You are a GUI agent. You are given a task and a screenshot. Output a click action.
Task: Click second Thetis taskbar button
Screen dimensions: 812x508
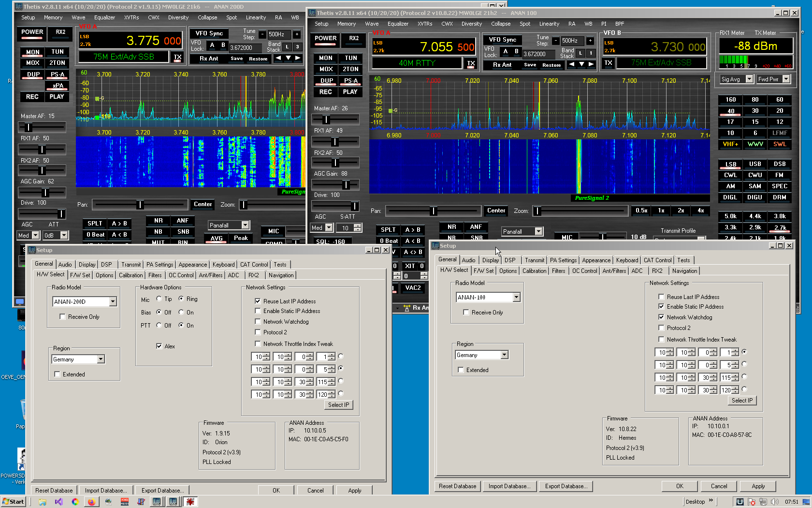coord(173,502)
